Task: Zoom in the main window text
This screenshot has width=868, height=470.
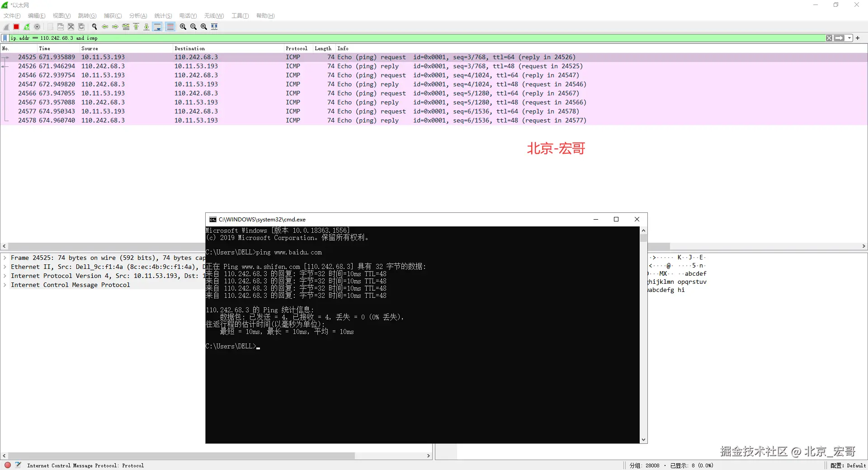Action: (183, 27)
